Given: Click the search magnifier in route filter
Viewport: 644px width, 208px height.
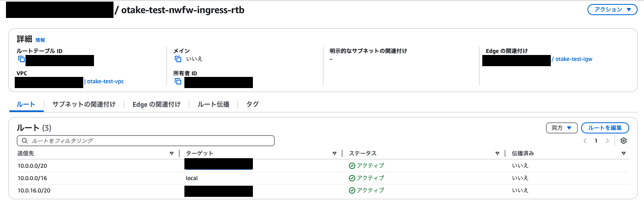Looking at the screenshot, I should coord(25,141).
